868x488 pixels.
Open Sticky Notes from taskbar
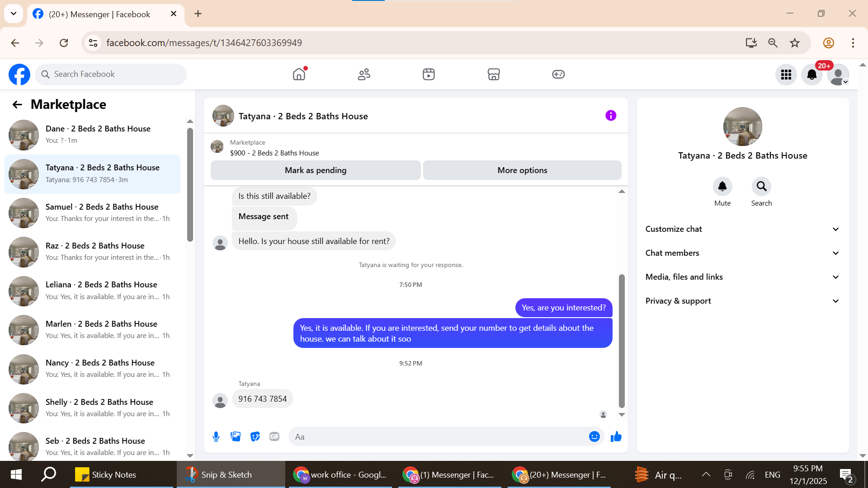click(121, 474)
